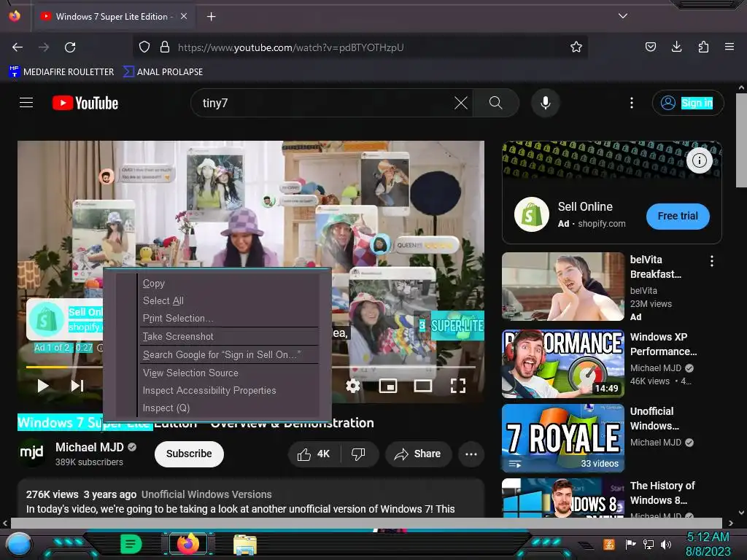This screenshot has height=560, width=747.
Task: Open YouTube settings three-dot menu
Action: (632, 103)
